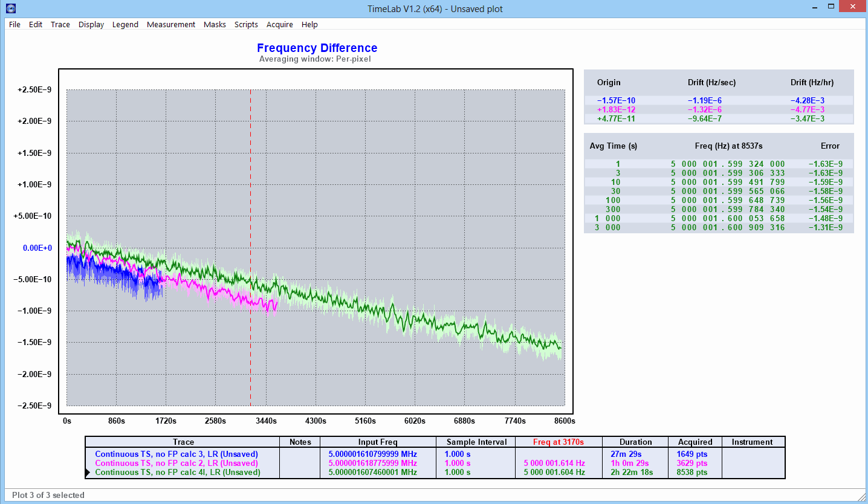Click the 'Freq at 3170s' column header

pos(559,442)
